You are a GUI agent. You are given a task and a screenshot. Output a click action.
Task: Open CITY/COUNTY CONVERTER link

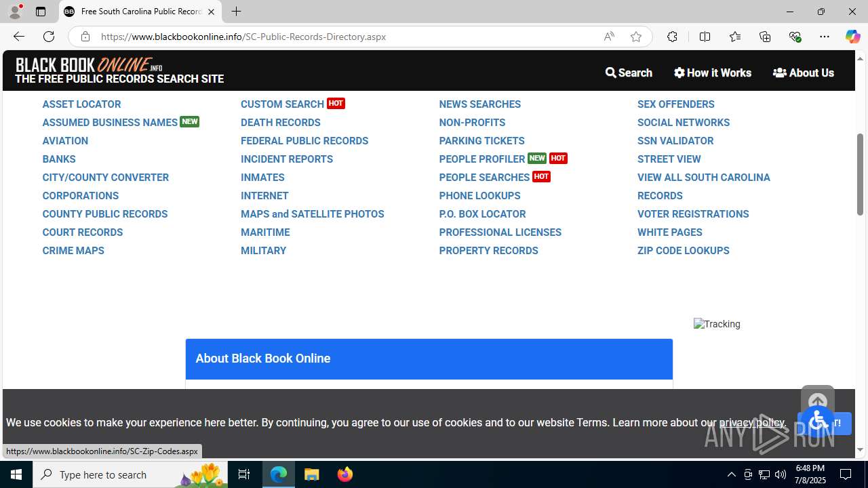106,178
